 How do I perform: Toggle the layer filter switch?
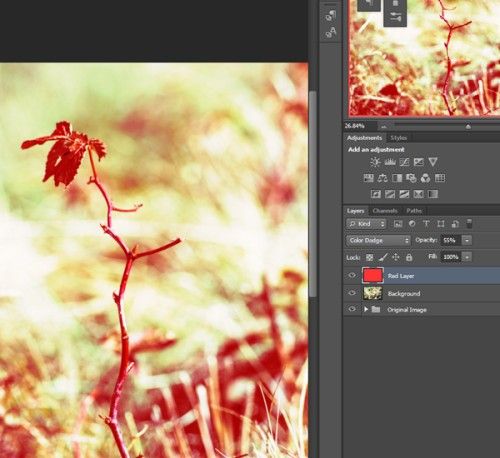[469, 223]
